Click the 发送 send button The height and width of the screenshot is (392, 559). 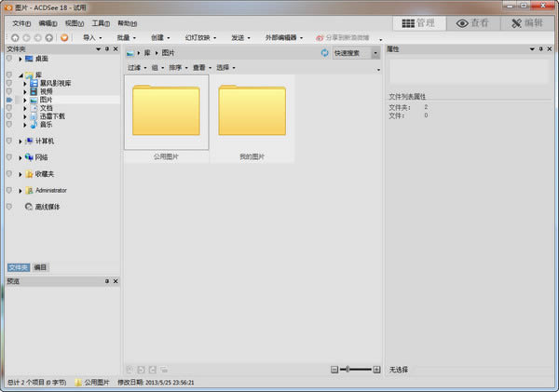(x=240, y=37)
